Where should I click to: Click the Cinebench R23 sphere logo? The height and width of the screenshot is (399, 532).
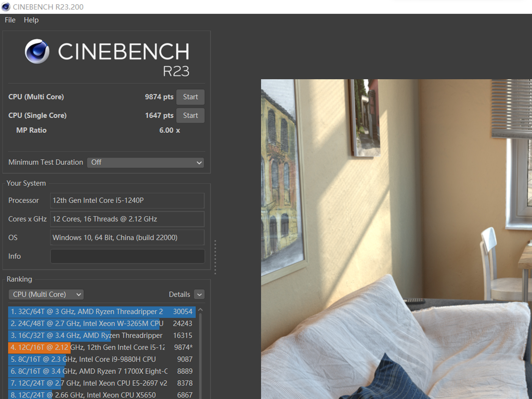(x=37, y=51)
